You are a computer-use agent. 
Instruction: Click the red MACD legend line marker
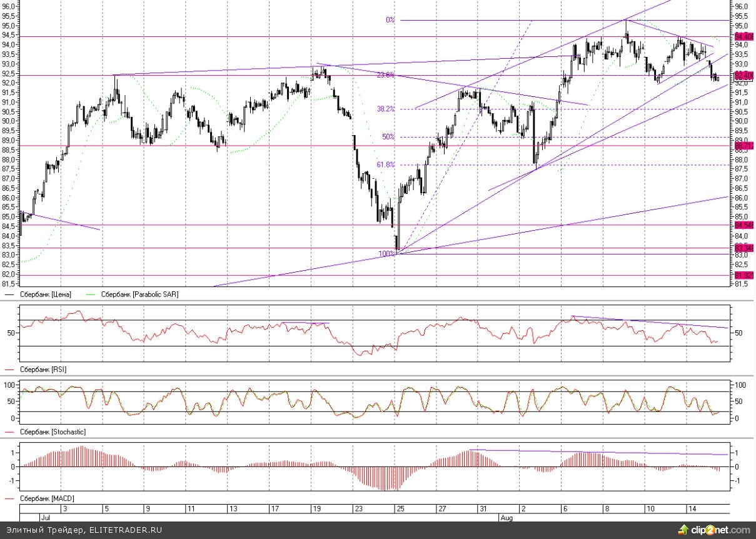(10, 498)
